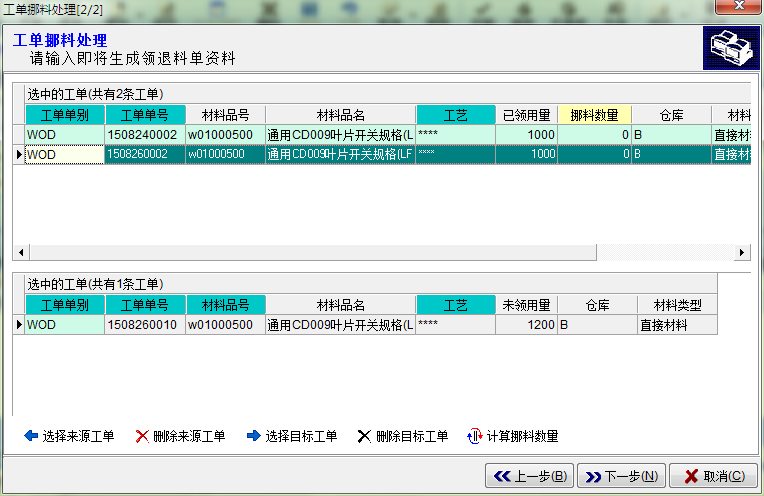
Task: Click 工单单号 column header in upper grid
Action: pyautogui.click(x=145, y=115)
